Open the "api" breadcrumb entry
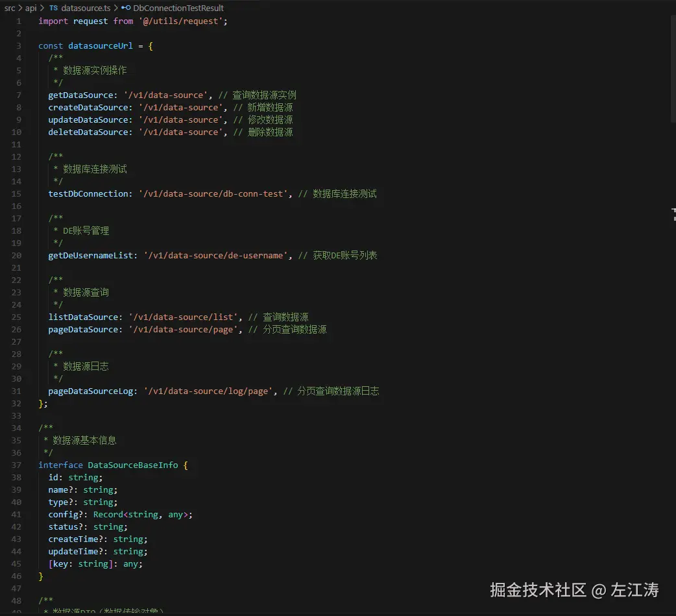The width and height of the screenshot is (676, 616). pos(30,8)
